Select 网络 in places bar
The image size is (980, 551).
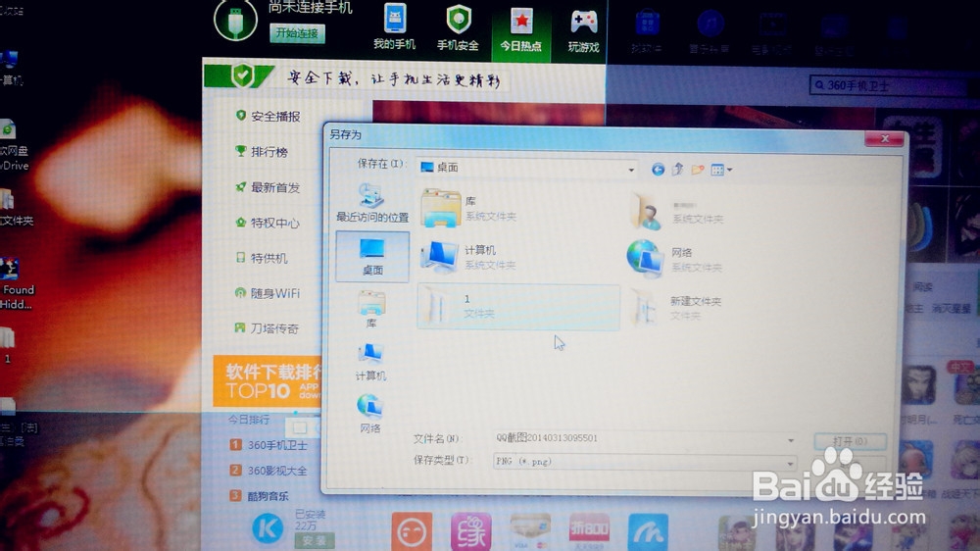coord(370,414)
